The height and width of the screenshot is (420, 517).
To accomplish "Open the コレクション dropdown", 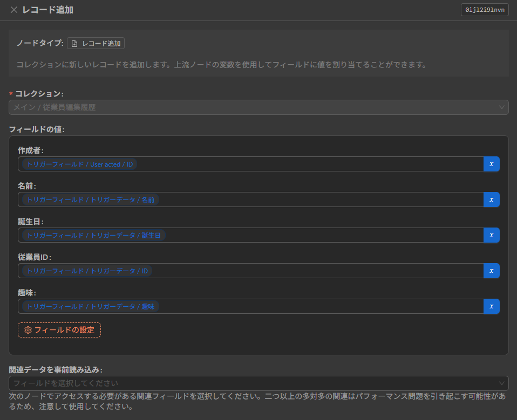I will 258,107.
